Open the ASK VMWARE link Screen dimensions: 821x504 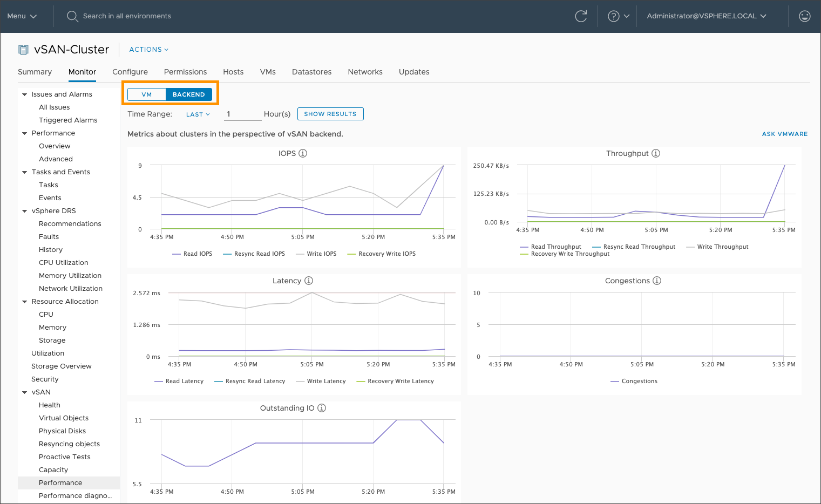pyautogui.click(x=785, y=134)
